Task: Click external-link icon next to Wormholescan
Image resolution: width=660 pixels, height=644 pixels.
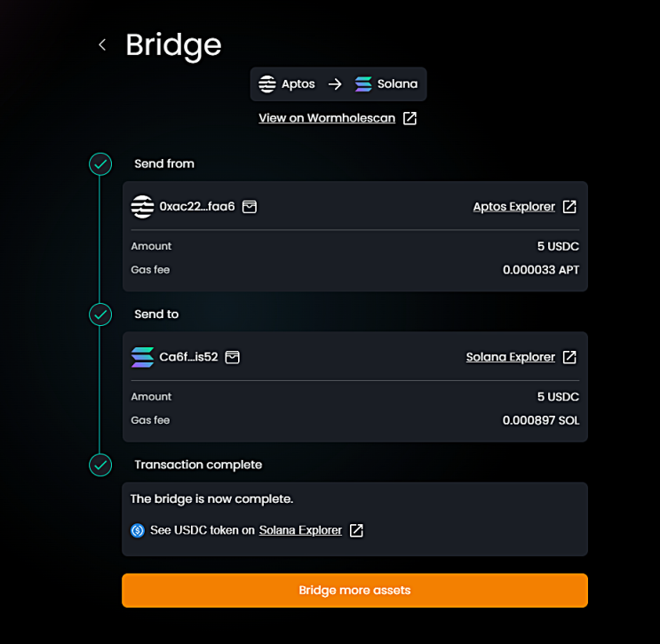Action: 410,118
